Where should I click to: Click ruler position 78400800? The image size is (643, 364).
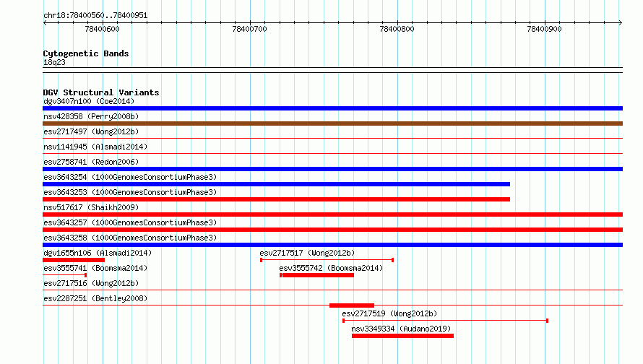tap(397, 29)
